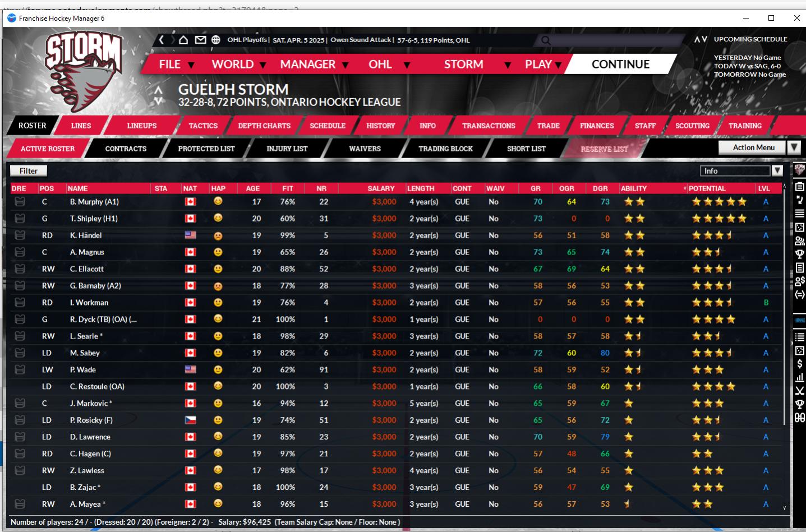
Task: Select player name Z. Lawless
Action: coord(87,471)
